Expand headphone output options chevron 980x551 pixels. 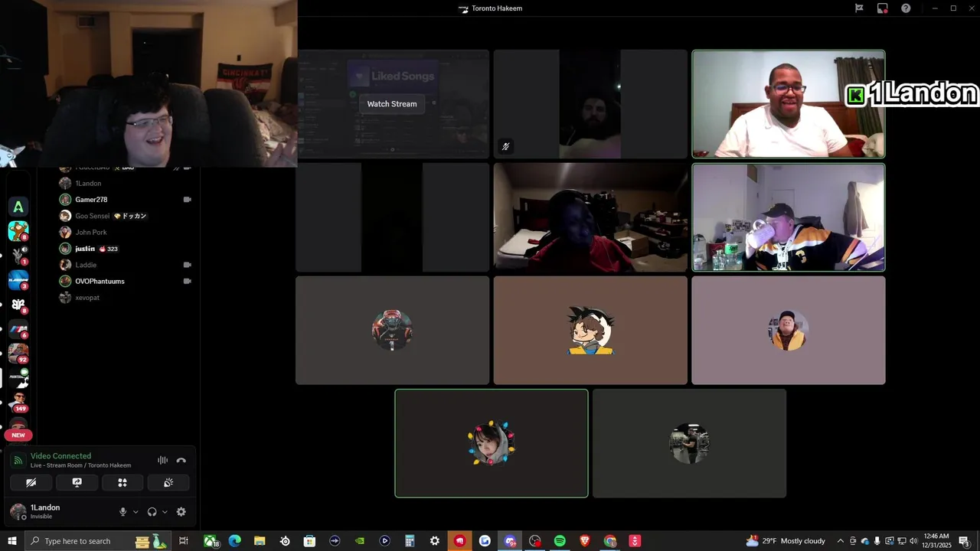pos(165,512)
